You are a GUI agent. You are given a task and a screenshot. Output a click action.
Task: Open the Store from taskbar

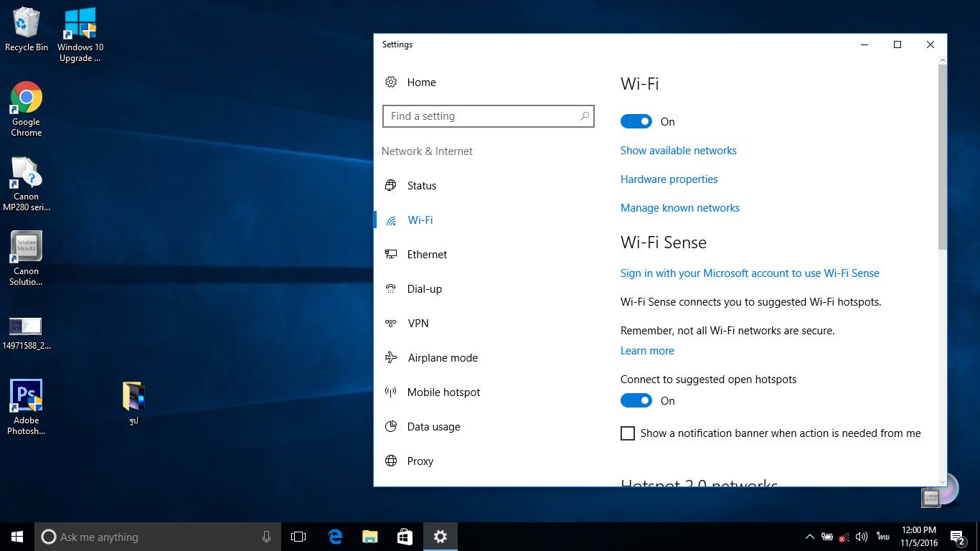click(405, 537)
